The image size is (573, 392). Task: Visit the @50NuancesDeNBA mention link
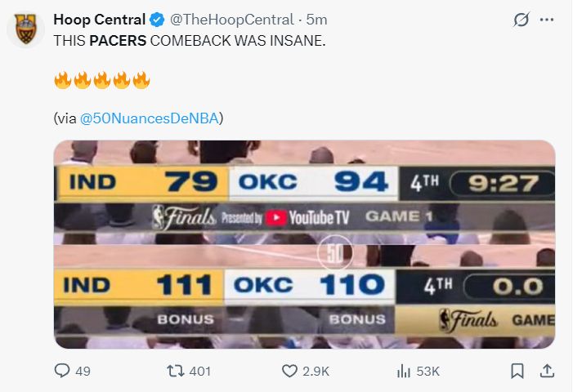(149, 118)
